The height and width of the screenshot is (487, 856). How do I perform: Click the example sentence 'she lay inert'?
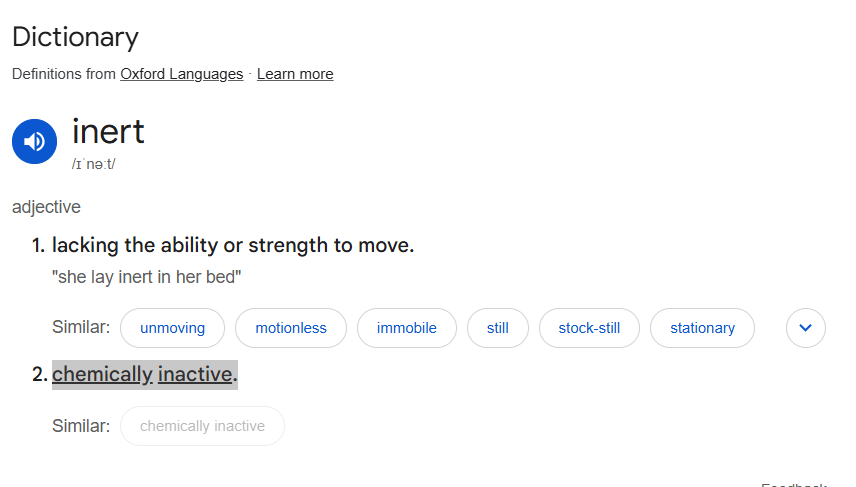point(147,277)
